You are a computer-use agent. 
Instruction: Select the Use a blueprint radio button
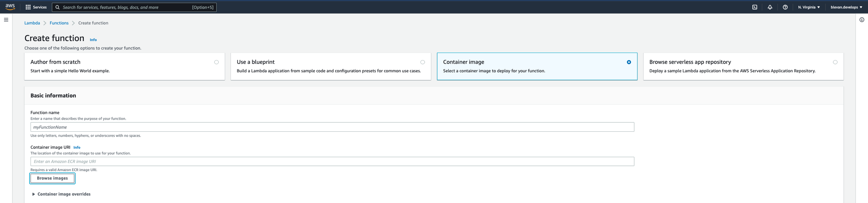(x=423, y=62)
